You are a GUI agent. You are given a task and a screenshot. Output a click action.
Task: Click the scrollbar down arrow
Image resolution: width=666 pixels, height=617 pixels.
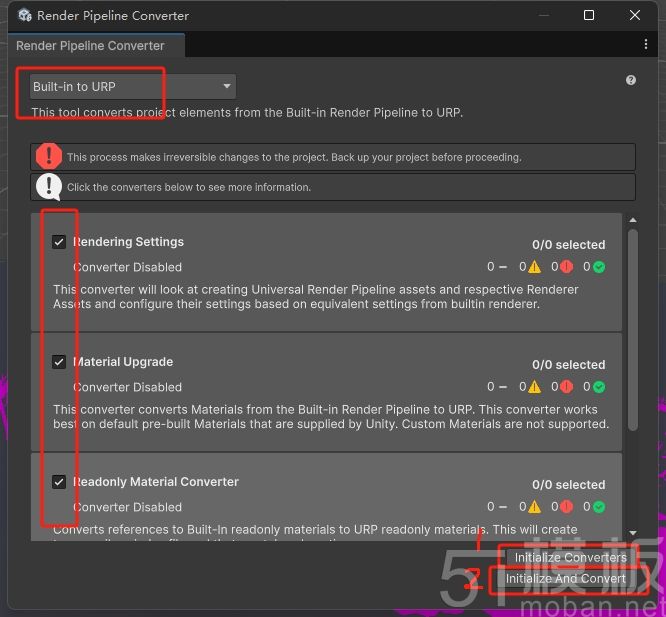coord(633,532)
